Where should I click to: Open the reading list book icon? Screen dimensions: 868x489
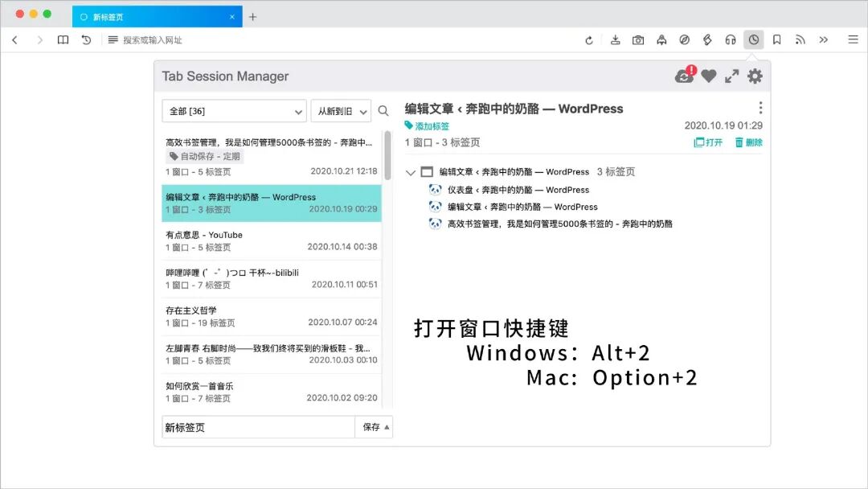pos(63,40)
